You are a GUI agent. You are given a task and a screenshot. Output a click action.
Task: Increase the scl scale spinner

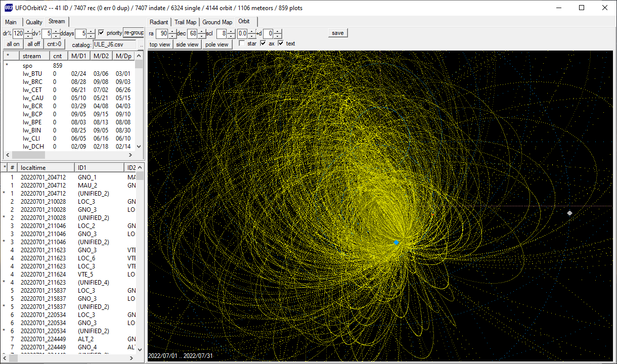tap(231, 31)
